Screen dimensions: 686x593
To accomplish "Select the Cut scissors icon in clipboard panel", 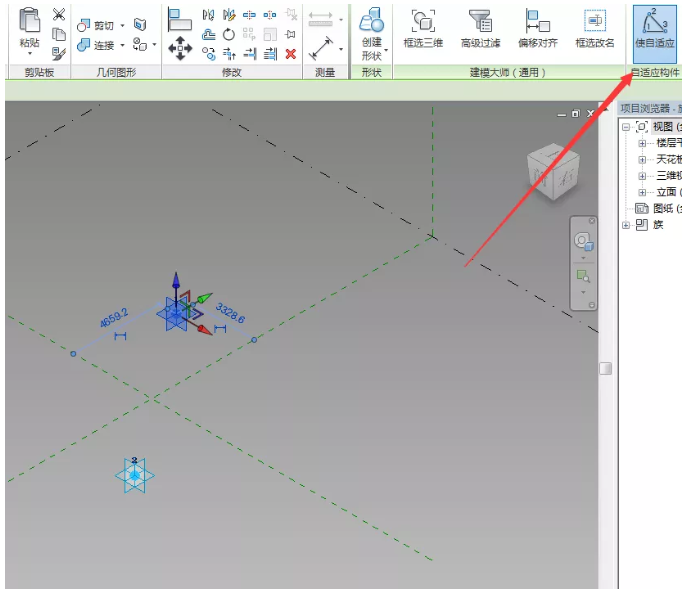I will point(59,14).
